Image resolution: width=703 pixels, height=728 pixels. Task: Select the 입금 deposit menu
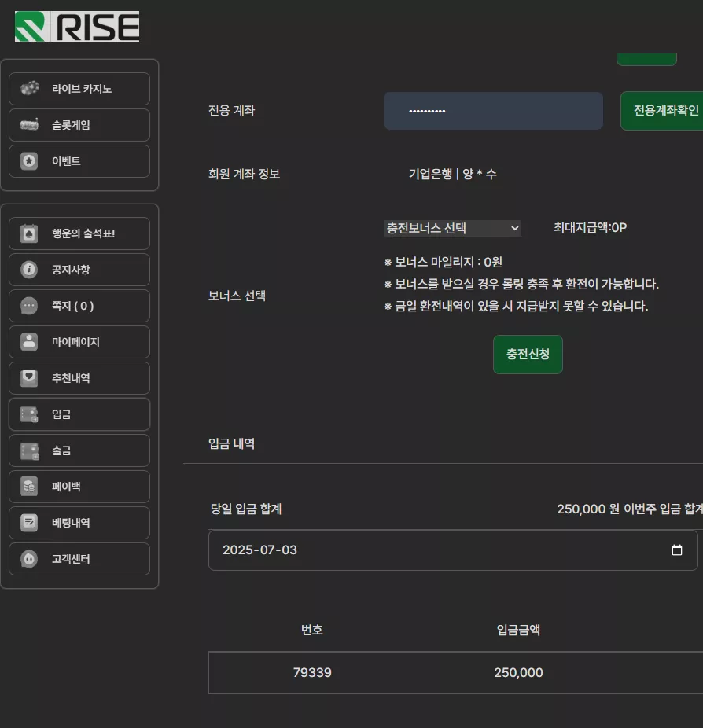(79, 414)
